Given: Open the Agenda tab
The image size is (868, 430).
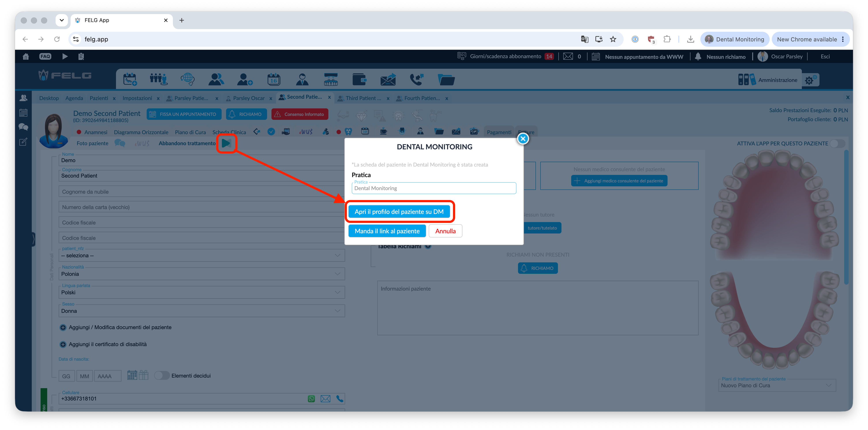Looking at the screenshot, I should 74,98.
